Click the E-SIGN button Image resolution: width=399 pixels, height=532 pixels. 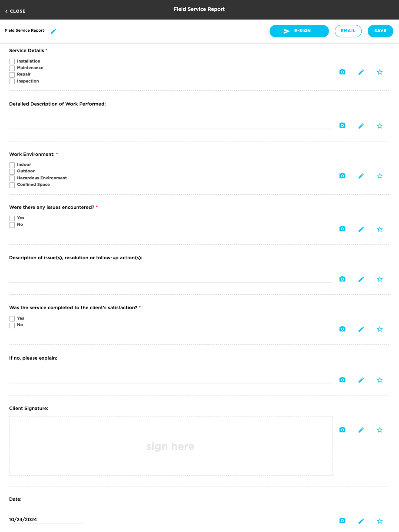click(x=299, y=31)
